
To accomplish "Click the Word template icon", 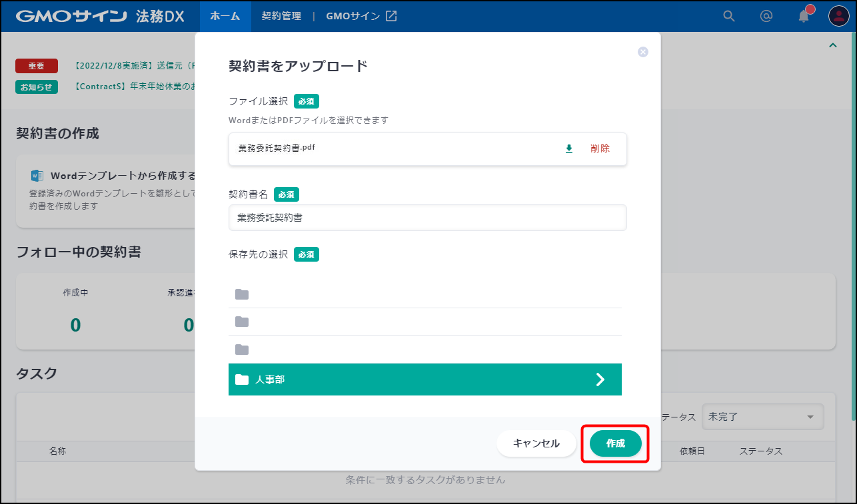I will coord(37,176).
